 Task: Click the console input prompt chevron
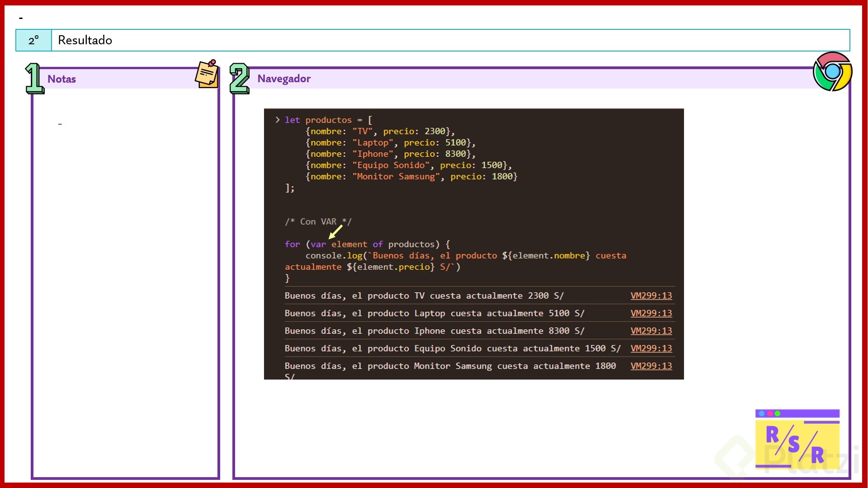277,120
